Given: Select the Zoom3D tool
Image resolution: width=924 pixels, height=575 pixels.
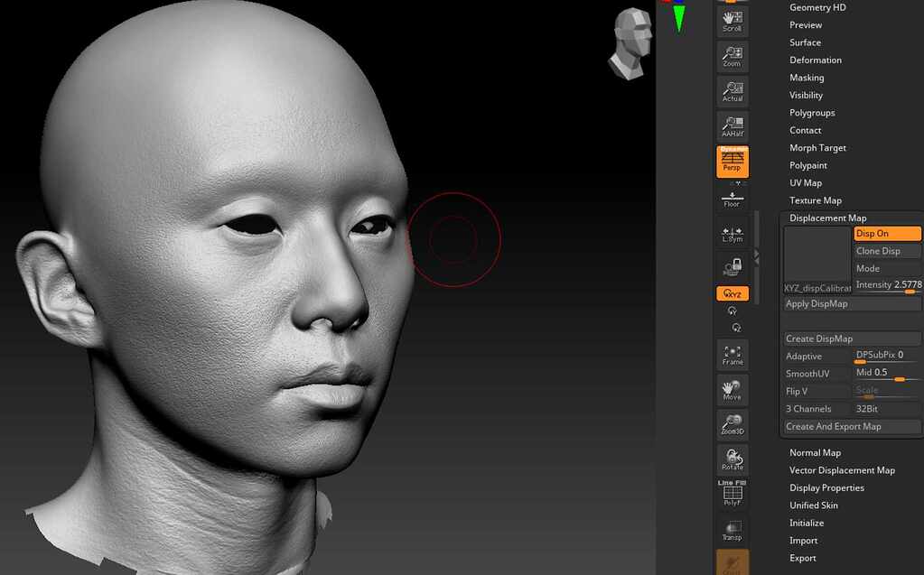Looking at the screenshot, I should click(732, 424).
